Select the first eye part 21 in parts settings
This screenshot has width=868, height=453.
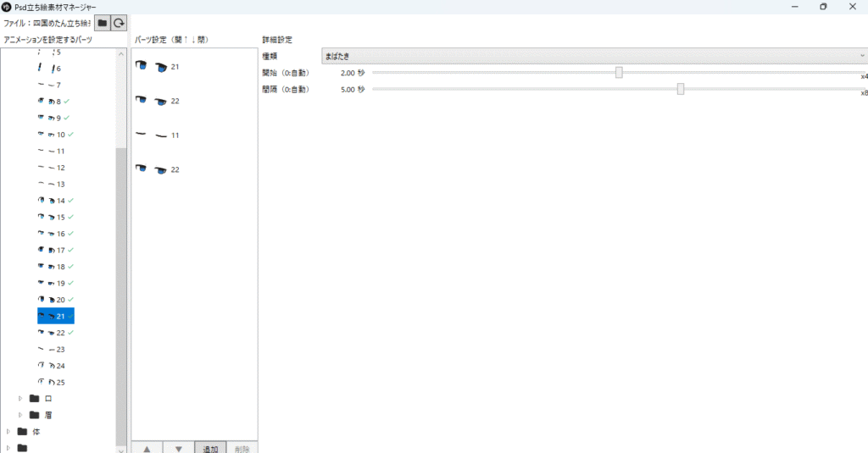(x=158, y=66)
